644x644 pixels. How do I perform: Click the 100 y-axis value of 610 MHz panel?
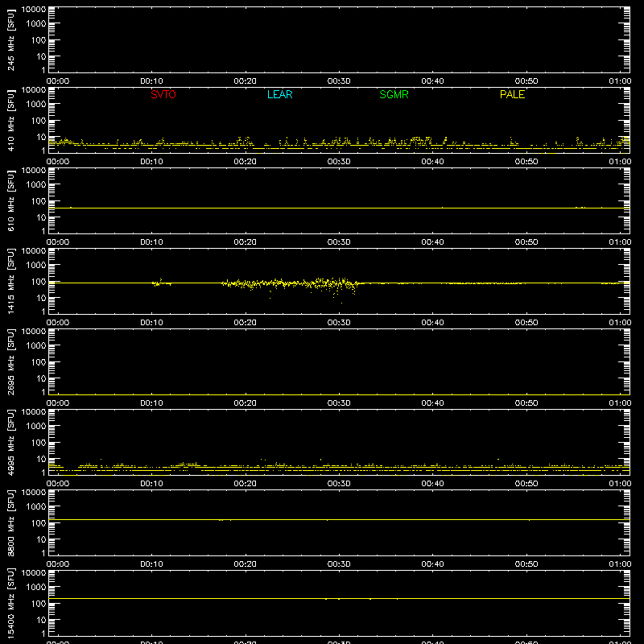click(39, 200)
